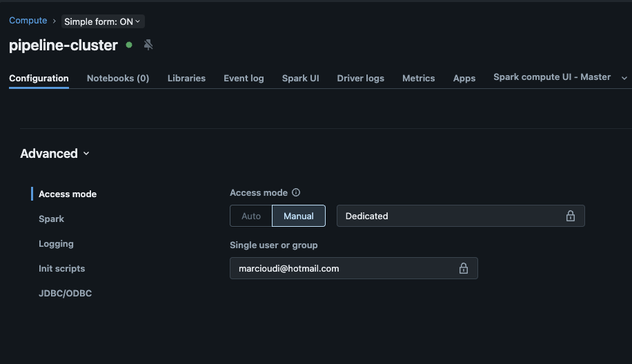
Task: Expand the tab overflow chevron
Action: [624, 79]
